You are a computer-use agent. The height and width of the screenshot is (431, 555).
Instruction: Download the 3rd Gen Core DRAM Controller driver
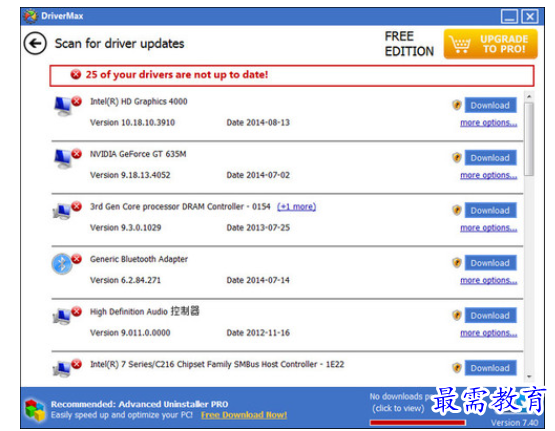pyautogui.click(x=490, y=210)
